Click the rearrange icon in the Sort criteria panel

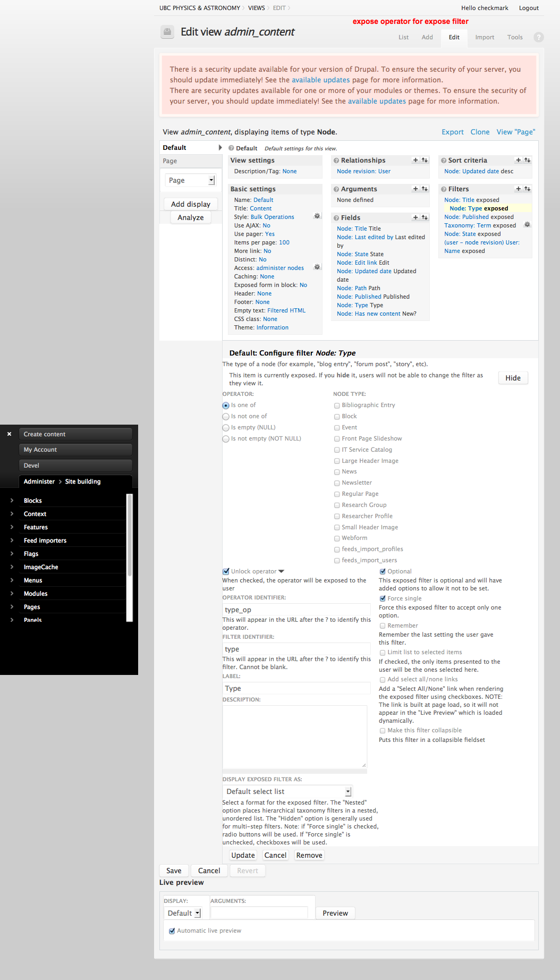point(527,160)
